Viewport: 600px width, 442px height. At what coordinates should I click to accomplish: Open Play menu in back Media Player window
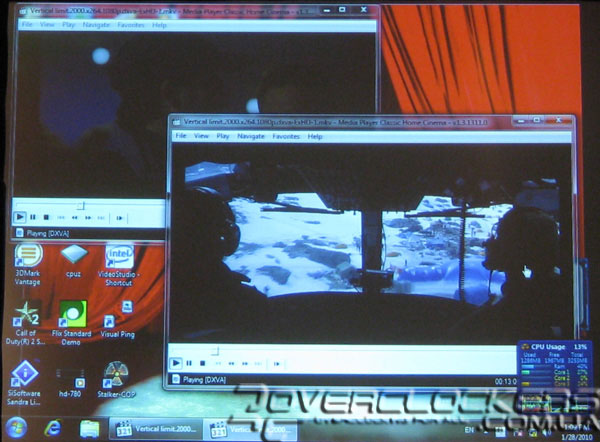(x=68, y=25)
